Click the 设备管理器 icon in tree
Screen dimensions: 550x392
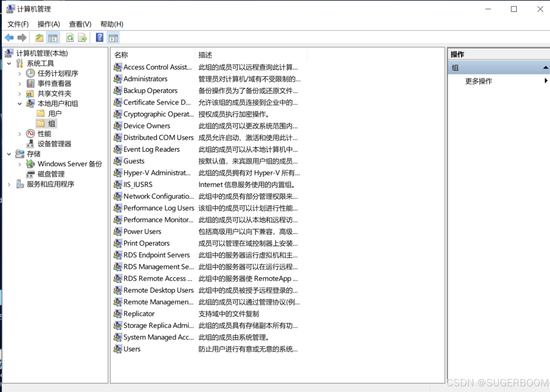pyautogui.click(x=30, y=144)
